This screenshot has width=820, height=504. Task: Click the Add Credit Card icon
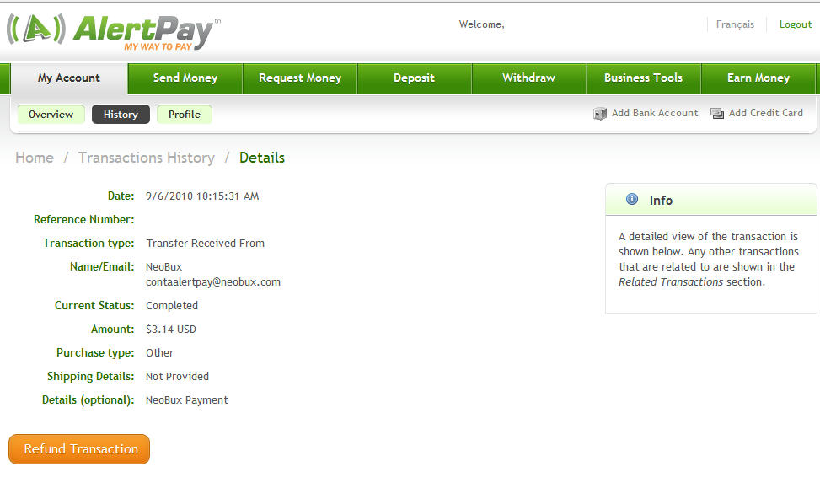click(x=717, y=114)
